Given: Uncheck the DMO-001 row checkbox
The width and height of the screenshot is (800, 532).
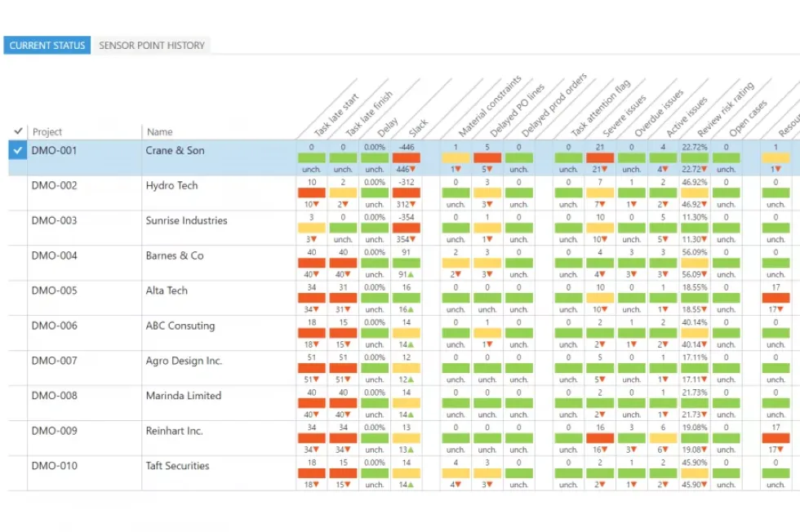Looking at the screenshot, I should click(18, 151).
